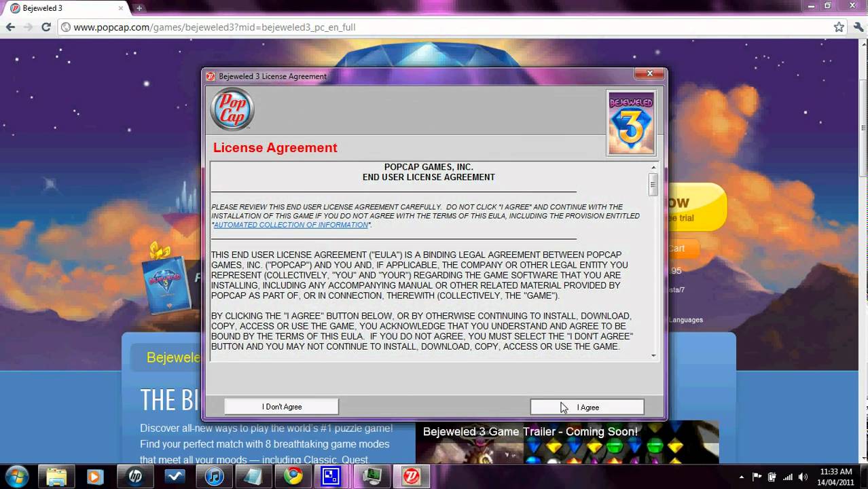Click the dialog title bar icon
The image size is (868, 489).
[211, 76]
